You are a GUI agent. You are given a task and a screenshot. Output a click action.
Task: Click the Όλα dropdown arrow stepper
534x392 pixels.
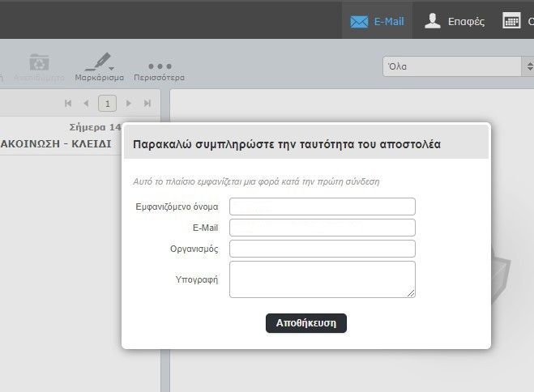click(528, 66)
